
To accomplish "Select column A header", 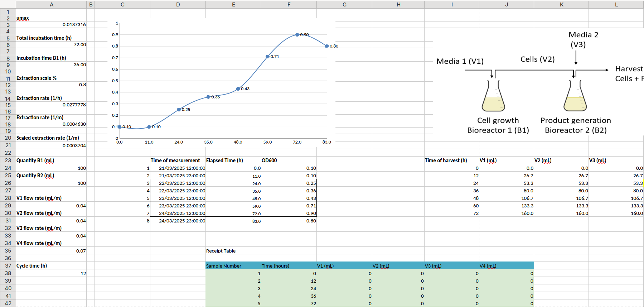I will 51,5.
